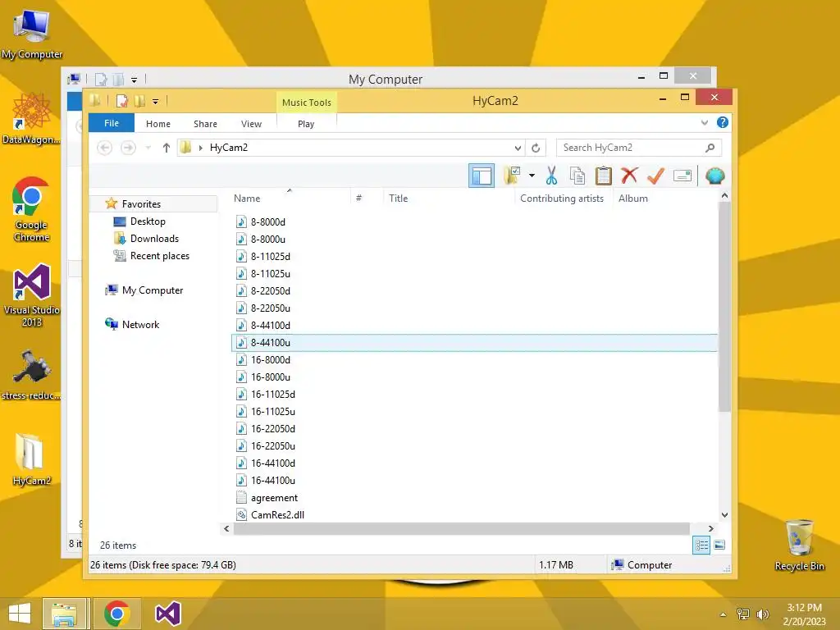
Task: Select the file 16-22050u
Action: 272,446
